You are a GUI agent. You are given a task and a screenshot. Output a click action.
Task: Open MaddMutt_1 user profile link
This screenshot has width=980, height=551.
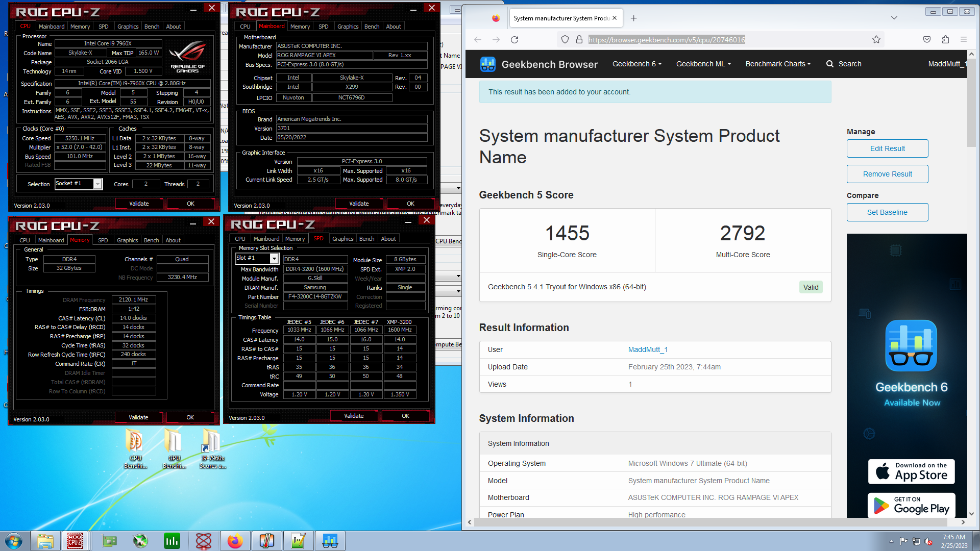tap(648, 349)
